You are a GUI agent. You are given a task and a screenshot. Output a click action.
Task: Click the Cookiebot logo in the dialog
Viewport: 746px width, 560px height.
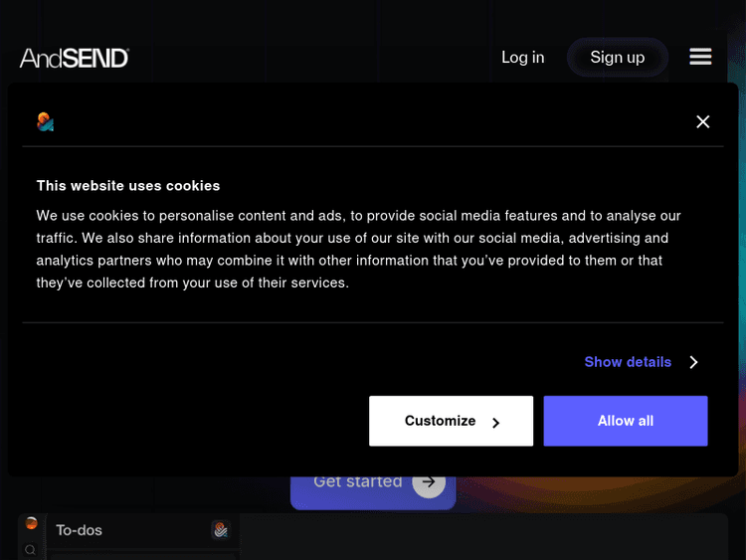pos(45,121)
